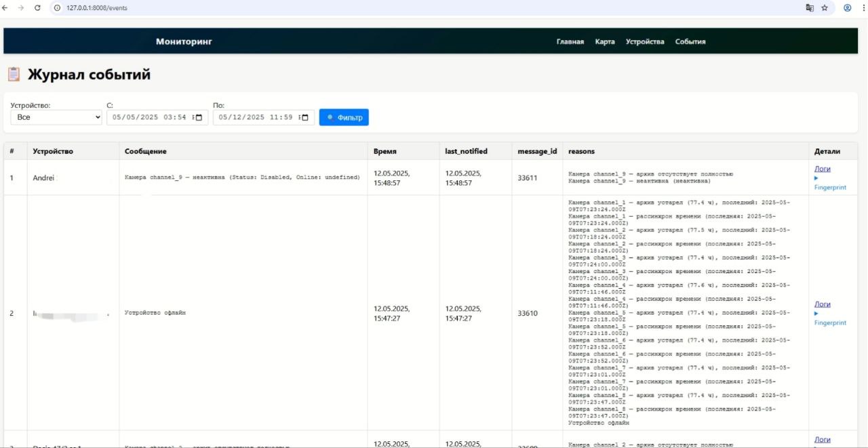Select События in the top navigation
Image resolution: width=868 pixels, height=448 pixels.
[x=690, y=41]
